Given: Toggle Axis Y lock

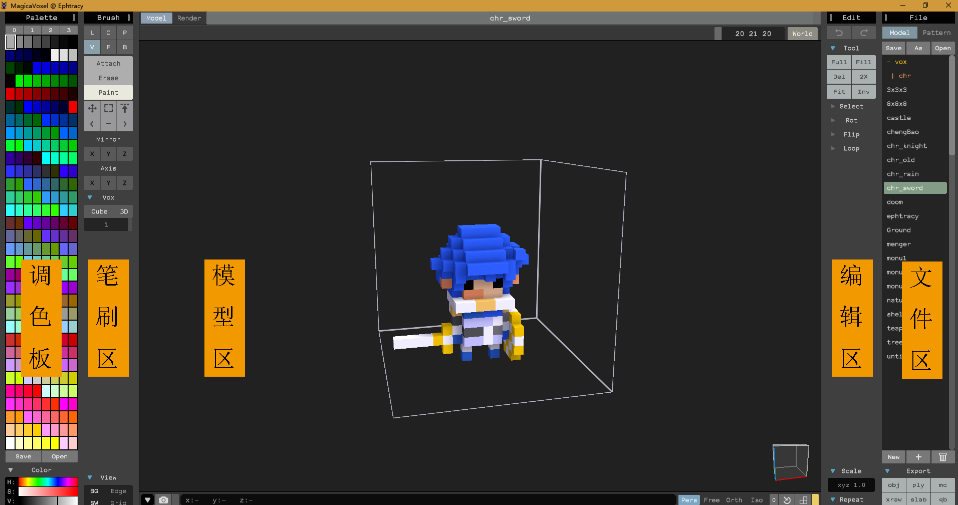Looking at the screenshot, I should tap(109, 183).
